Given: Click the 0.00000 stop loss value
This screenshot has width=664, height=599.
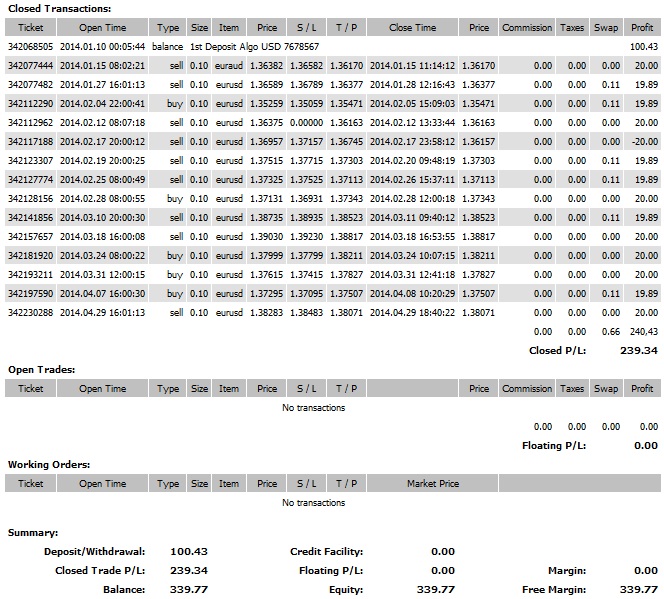Looking at the screenshot, I should pyautogui.click(x=307, y=123).
